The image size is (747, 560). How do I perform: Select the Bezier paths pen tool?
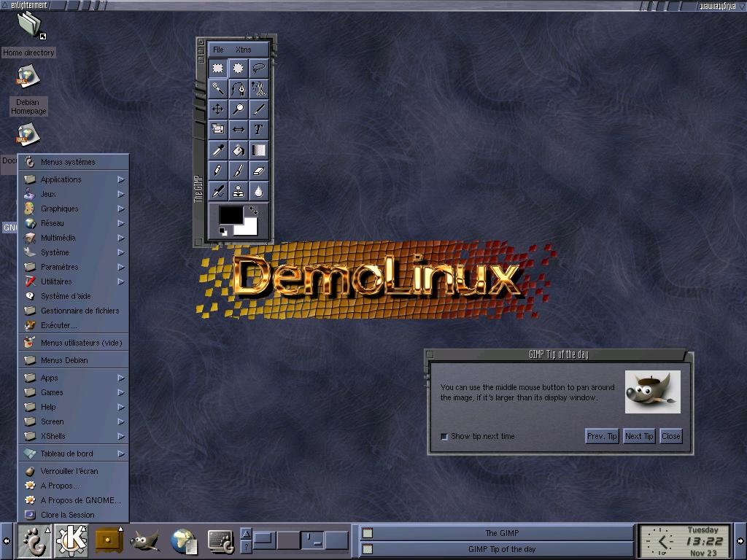click(x=239, y=88)
